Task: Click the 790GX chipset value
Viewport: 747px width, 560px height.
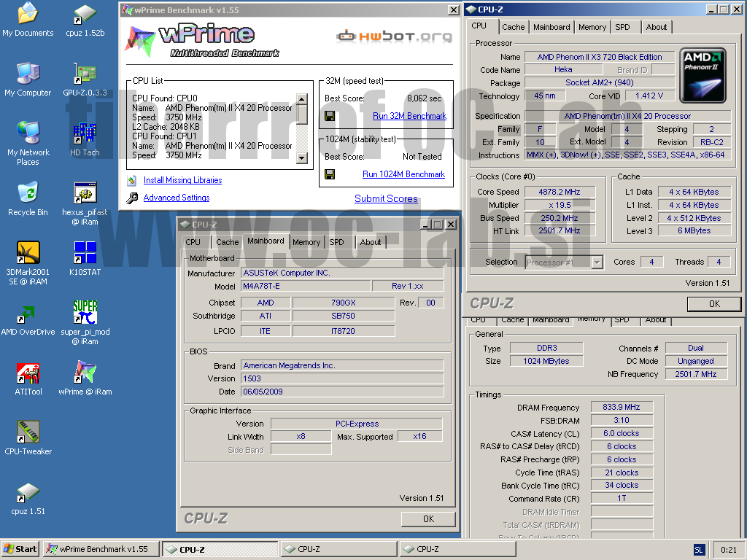Action: pyautogui.click(x=343, y=303)
